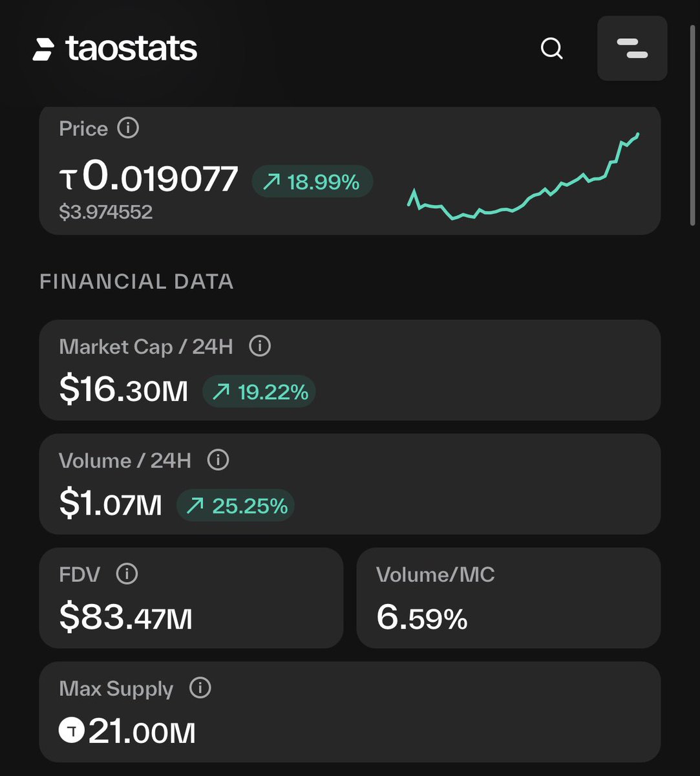Click the Max Supply info icon

[x=200, y=687]
